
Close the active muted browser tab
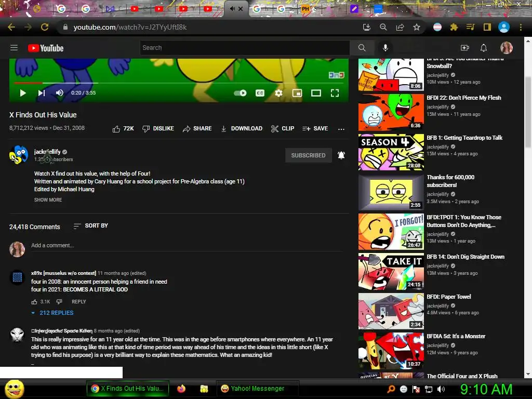tap(241, 9)
